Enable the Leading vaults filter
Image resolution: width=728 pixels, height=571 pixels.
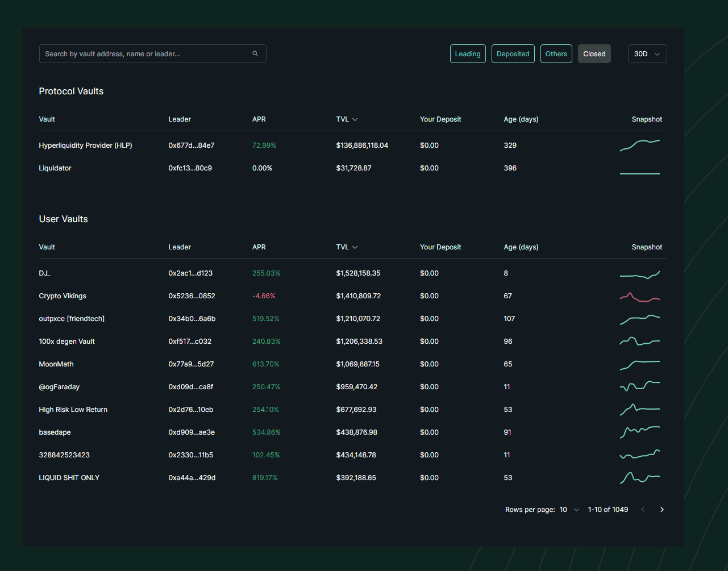click(468, 53)
